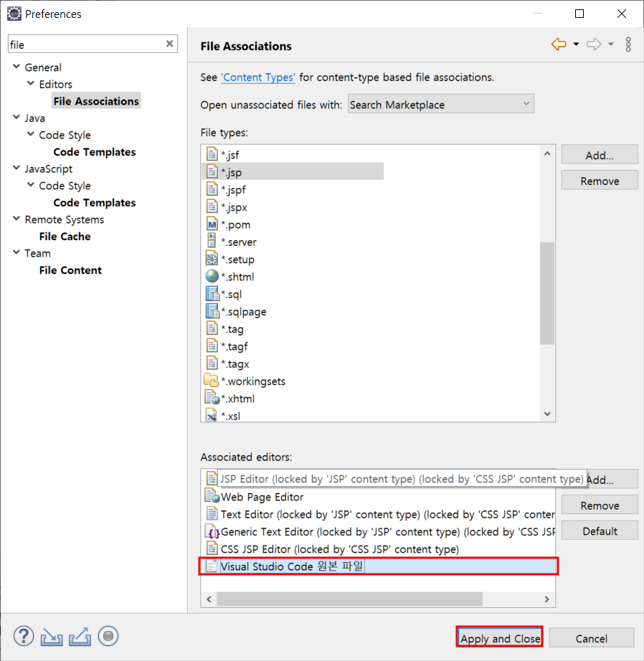644x661 pixels.
Task: Open Help via question mark icon
Action: pyautogui.click(x=24, y=636)
